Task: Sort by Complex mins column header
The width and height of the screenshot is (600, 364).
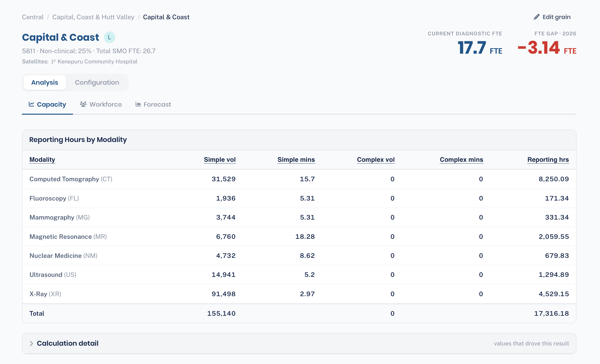Action: [461, 160]
